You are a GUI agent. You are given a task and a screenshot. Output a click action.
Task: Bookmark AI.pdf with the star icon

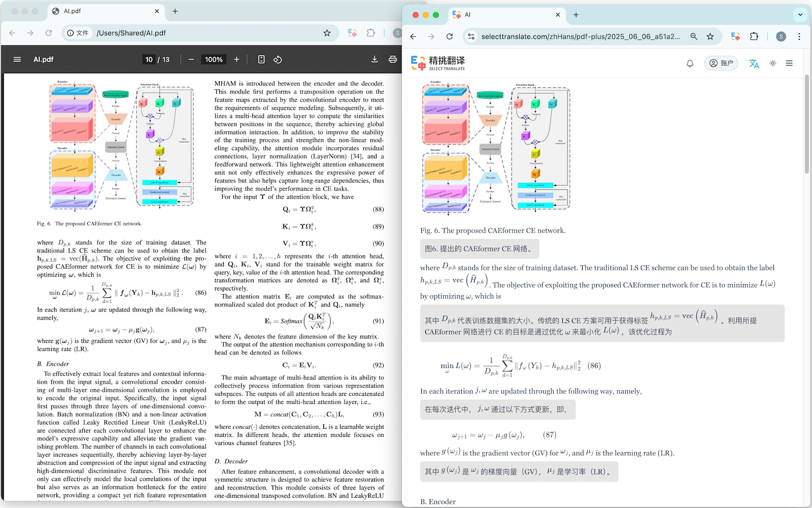point(327,33)
